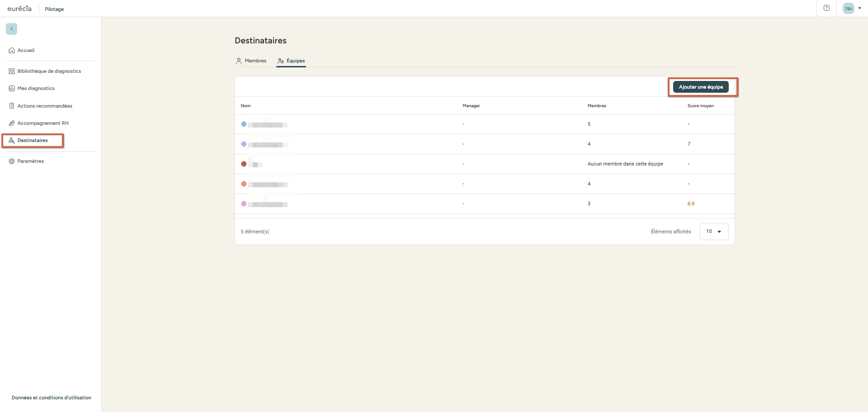868x412 pixels.
Task: Select Destinataires in the sidebar
Action: 33,141
